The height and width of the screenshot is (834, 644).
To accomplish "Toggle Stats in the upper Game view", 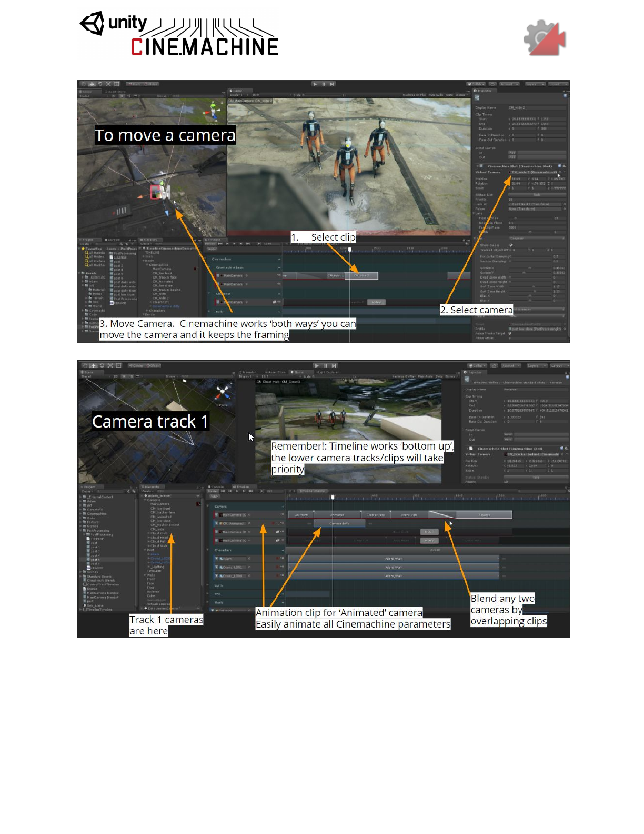I will [449, 95].
